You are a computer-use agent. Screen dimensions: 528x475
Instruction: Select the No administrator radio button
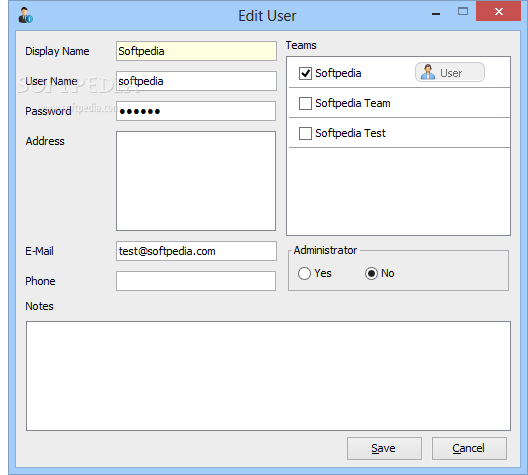[371, 273]
